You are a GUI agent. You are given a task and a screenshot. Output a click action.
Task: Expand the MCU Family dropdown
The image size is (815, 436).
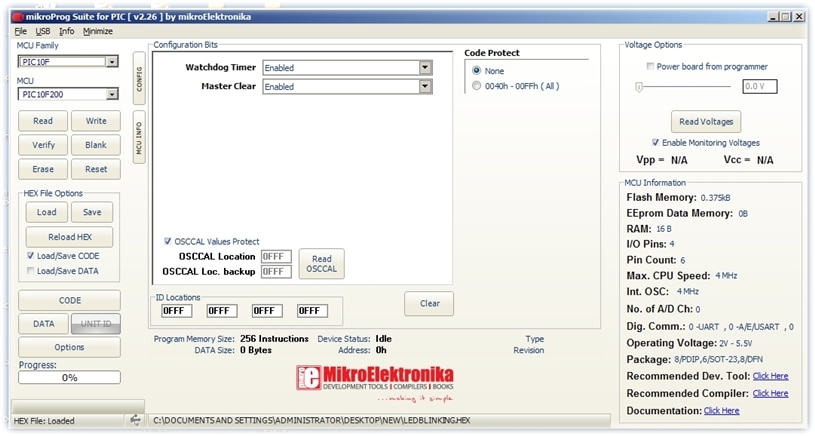click(112, 62)
